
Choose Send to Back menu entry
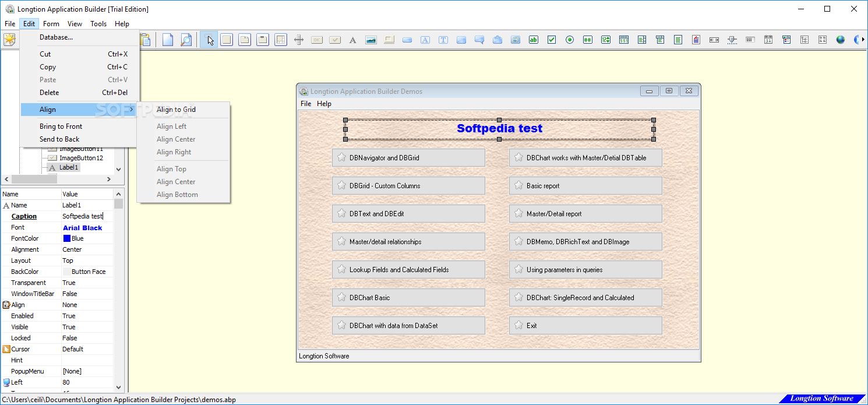tap(80, 139)
